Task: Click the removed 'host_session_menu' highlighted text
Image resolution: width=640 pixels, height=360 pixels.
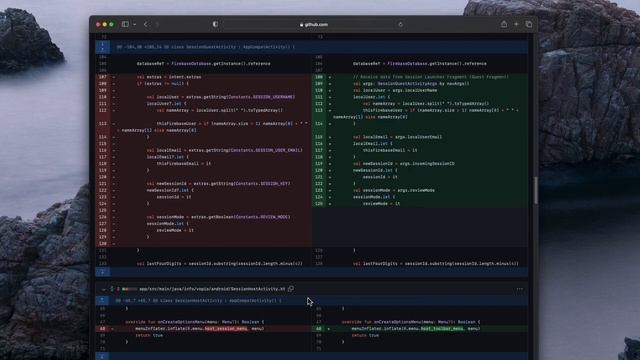Action: tap(226, 329)
